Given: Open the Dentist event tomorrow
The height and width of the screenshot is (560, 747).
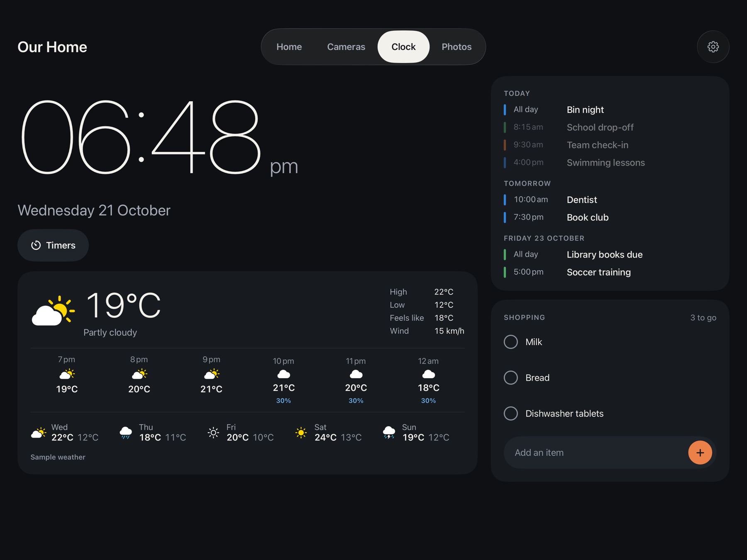Looking at the screenshot, I should point(610,200).
